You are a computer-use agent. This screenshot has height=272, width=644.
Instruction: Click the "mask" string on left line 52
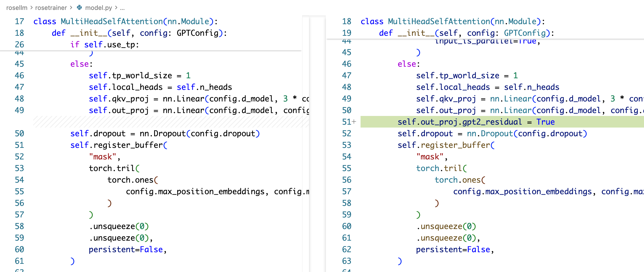click(102, 157)
